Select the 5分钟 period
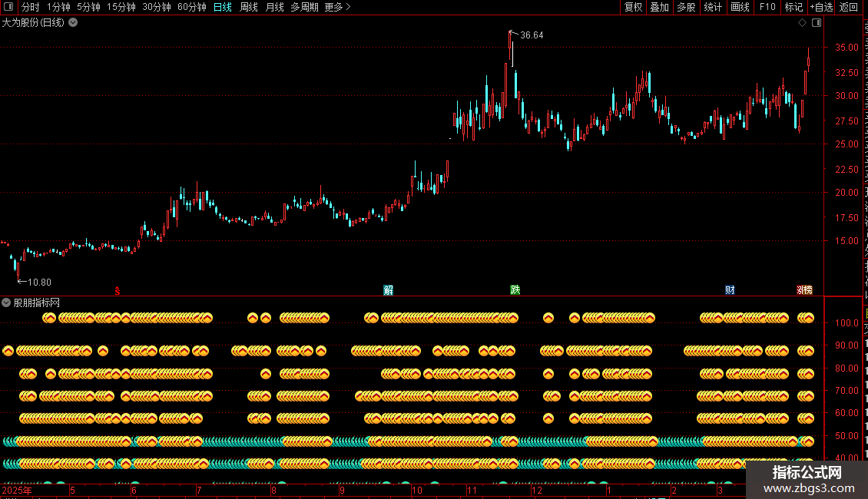The image size is (868, 499). point(88,7)
